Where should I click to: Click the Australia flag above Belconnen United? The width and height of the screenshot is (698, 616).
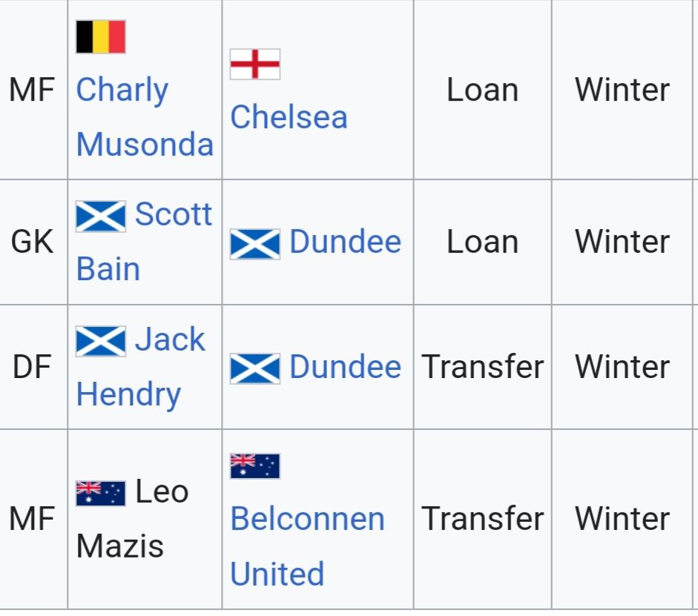pyautogui.click(x=254, y=466)
